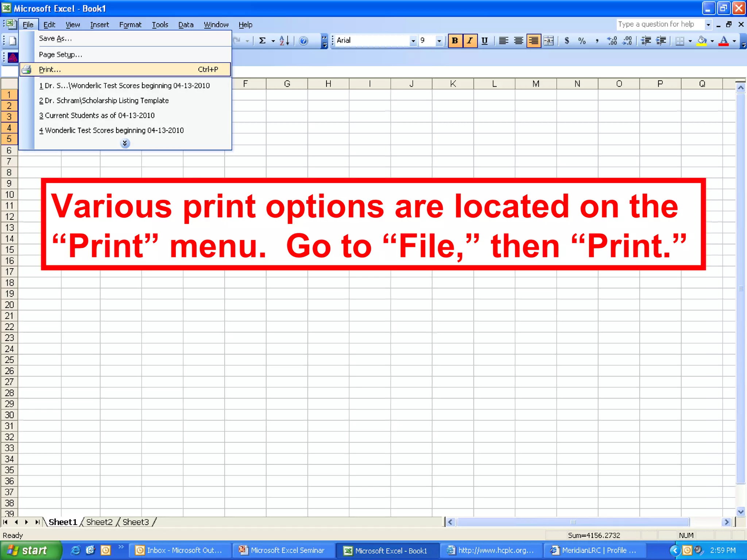Go to first sheet tab arrow
The image size is (747, 560).
click(x=5, y=522)
